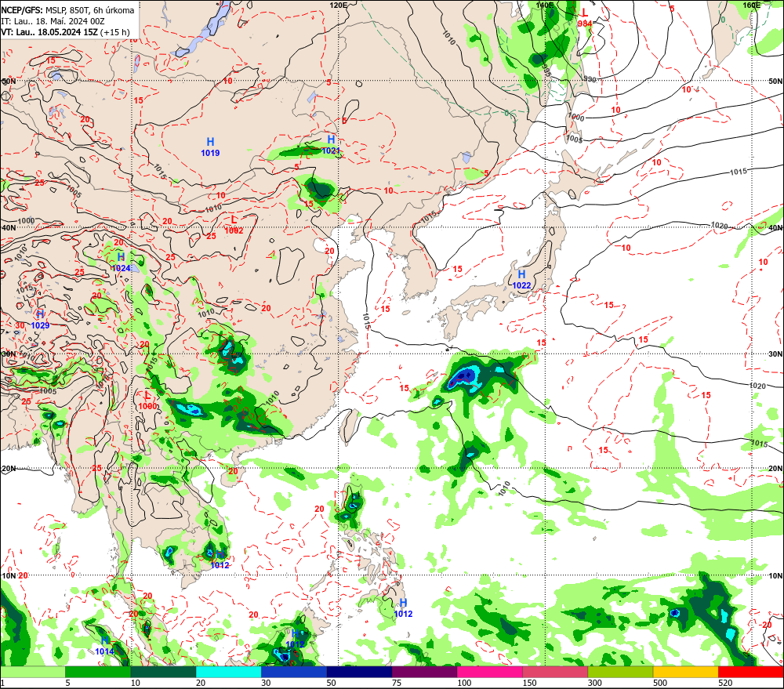The image size is (784, 689).
Task: Click the low pressure marker L 984
Action: click(585, 17)
